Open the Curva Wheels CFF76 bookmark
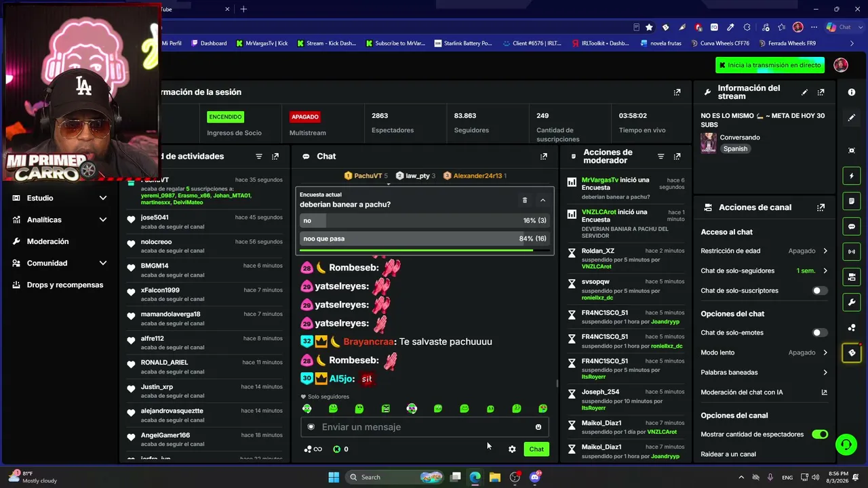Image resolution: width=868 pixels, height=488 pixels. pos(719,43)
